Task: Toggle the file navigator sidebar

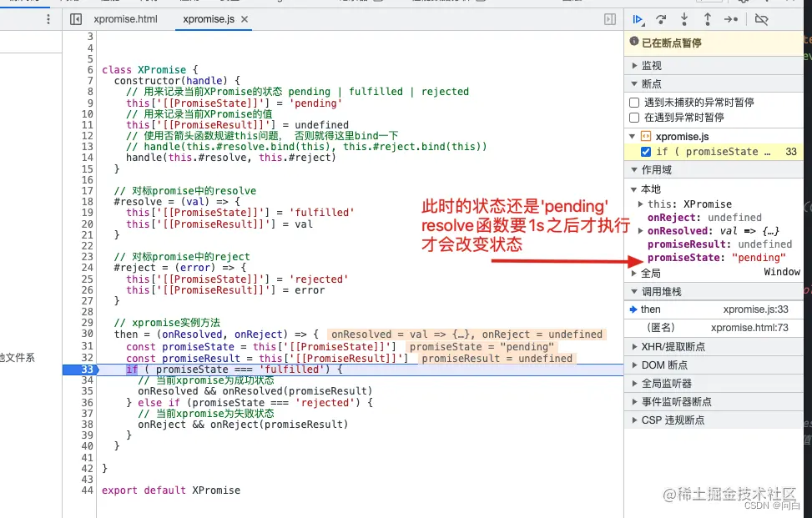Action: point(76,19)
